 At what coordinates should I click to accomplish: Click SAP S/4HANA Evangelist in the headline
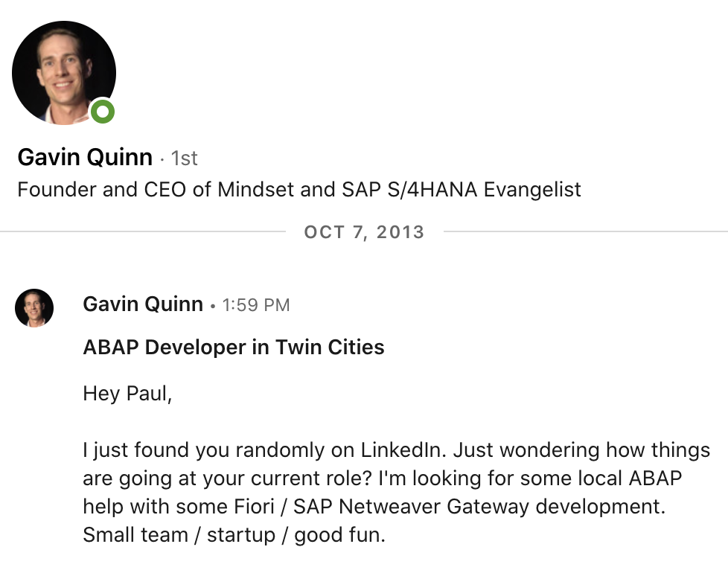[x=462, y=189]
